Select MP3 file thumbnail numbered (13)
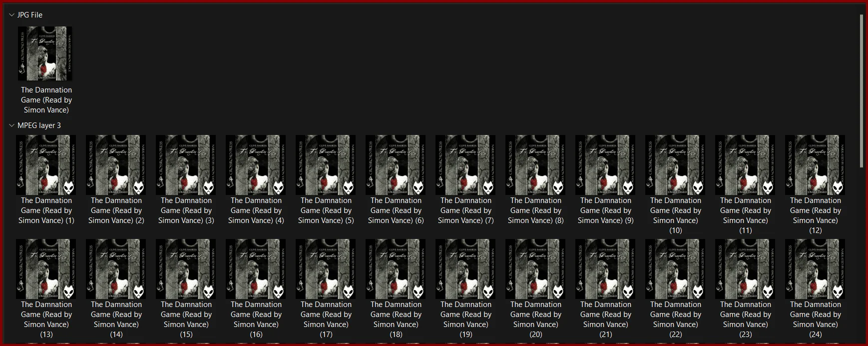The width and height of the screenshot is (868, 346). (46, 269)
